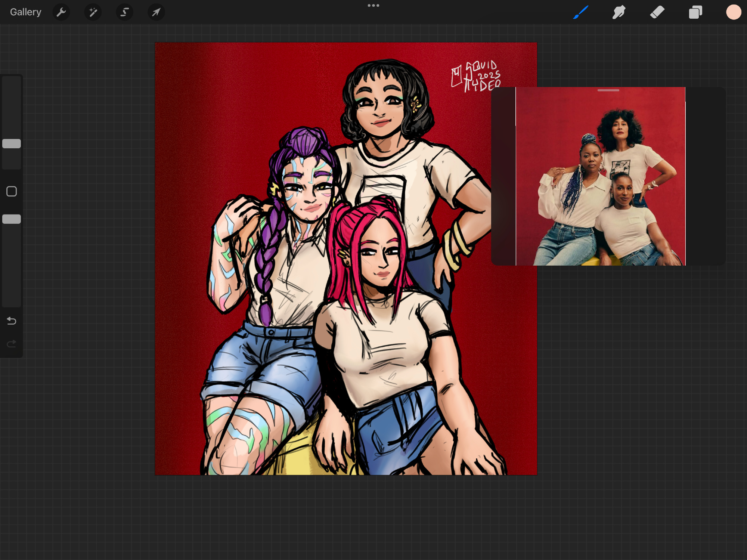Select the Paint brush tool
This screenshot has height=560, width=747.
581,12
